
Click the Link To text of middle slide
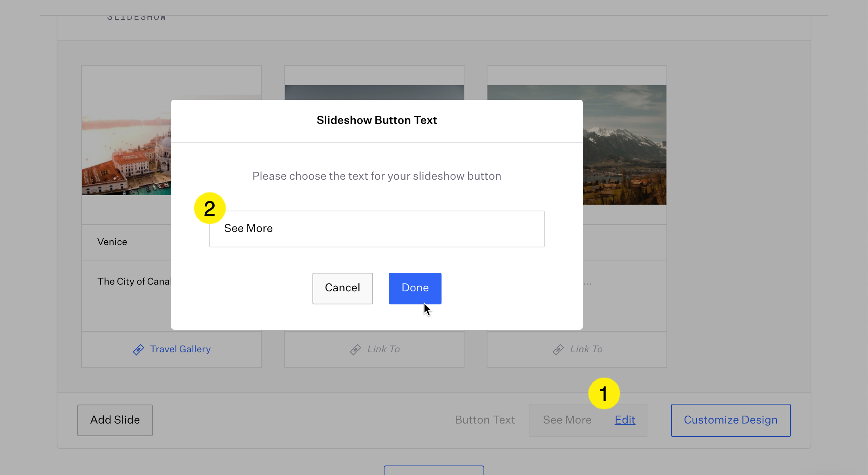pyautogui.click(x=383, y=349)
